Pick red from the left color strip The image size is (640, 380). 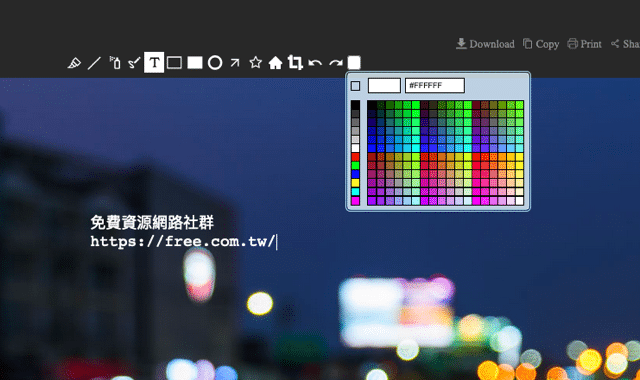pyautogui.click(x=356, y=157)
